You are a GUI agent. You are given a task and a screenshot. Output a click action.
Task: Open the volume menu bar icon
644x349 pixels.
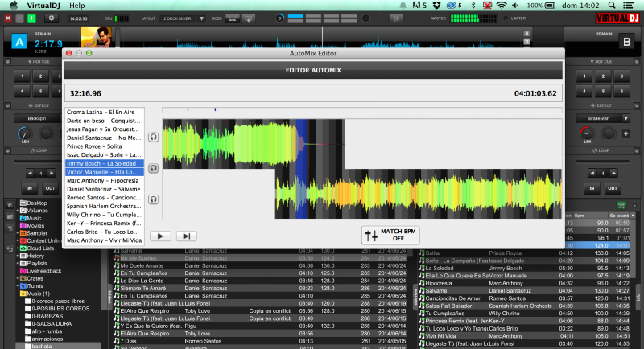point(515,6)
